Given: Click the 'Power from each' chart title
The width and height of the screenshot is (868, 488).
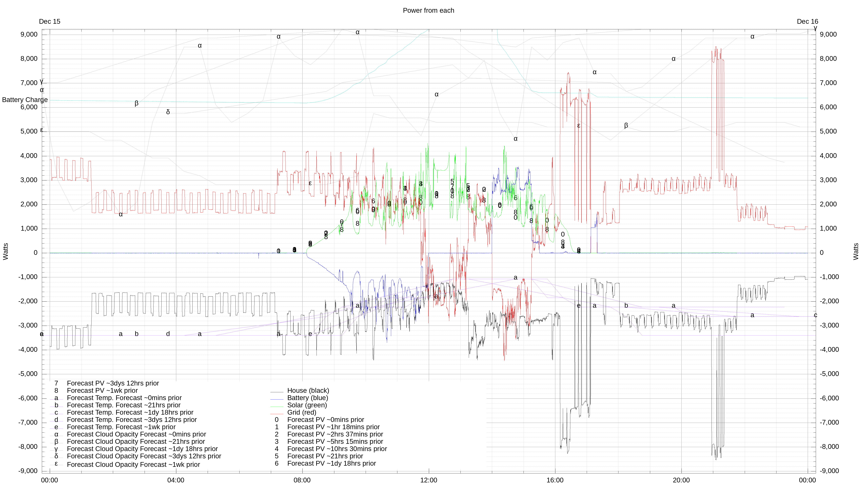Looking at the screenshot, I should (428, 11).
